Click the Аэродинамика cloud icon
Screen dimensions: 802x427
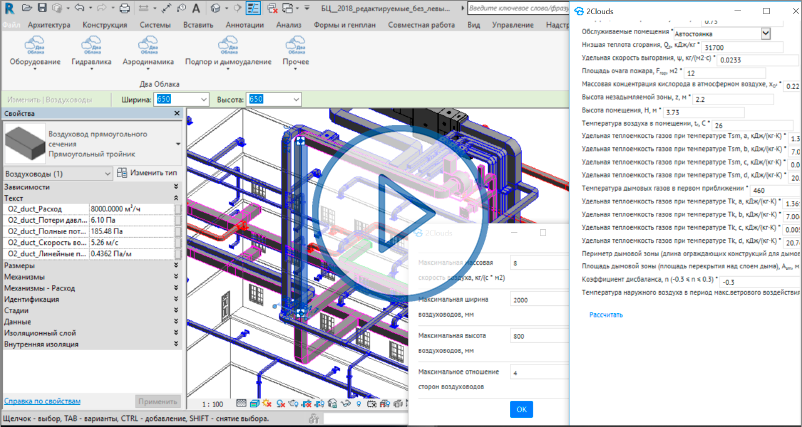pyautogui.click(x=148, y=44)
